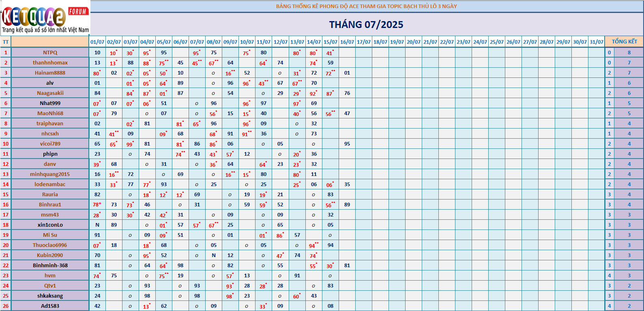
Task: Select member name Naagasakii
Action: [x=50, y=93]
